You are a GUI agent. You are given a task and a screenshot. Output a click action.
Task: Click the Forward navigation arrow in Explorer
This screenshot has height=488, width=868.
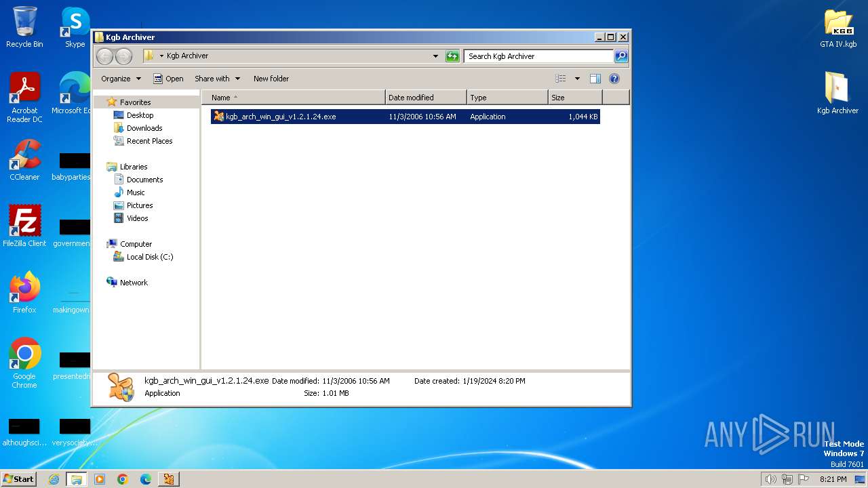123,56
